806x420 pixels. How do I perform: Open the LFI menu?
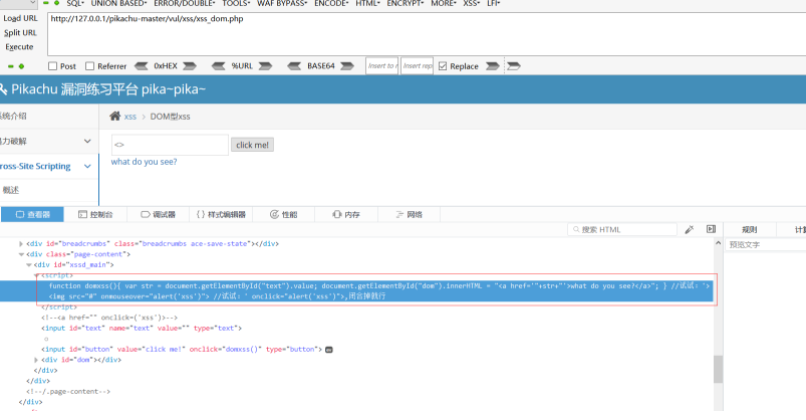click(x=493, y=4)
